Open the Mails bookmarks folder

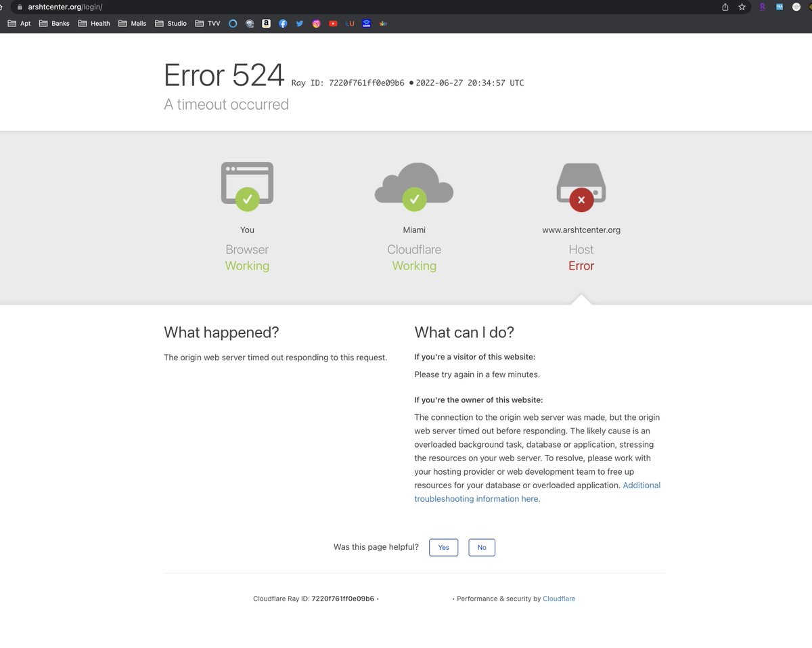point(133,23)
